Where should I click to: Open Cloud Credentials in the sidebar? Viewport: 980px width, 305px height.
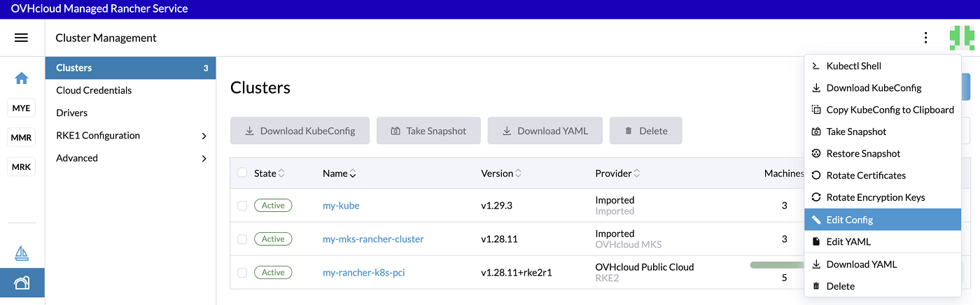coord(94,90)
